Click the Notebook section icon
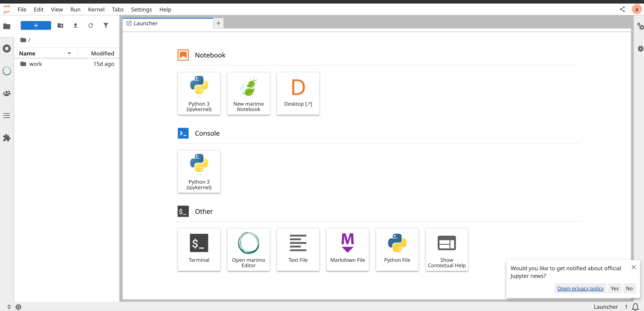Image resolution: width=644 pixels, height=311 pixels. tap(183, 55)
